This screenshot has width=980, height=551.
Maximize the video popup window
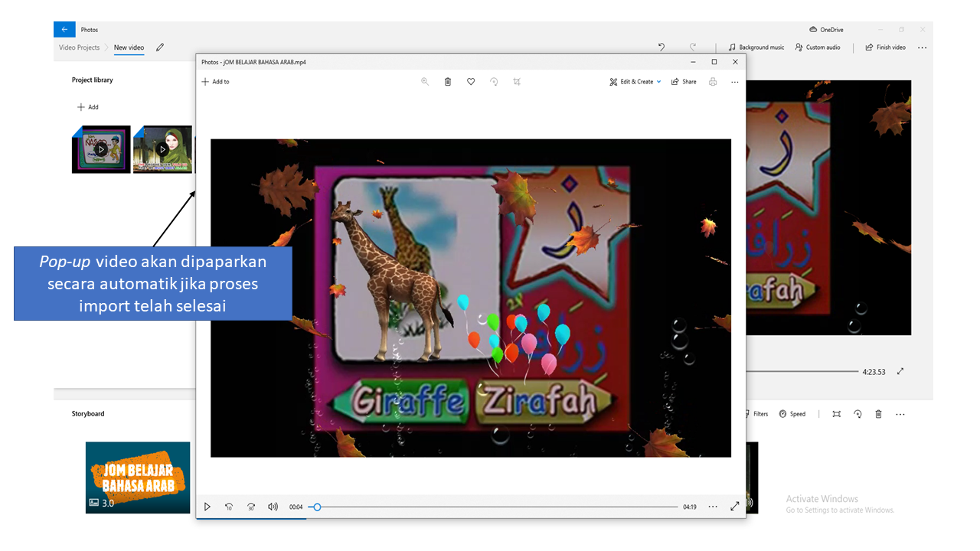[714, 62]
